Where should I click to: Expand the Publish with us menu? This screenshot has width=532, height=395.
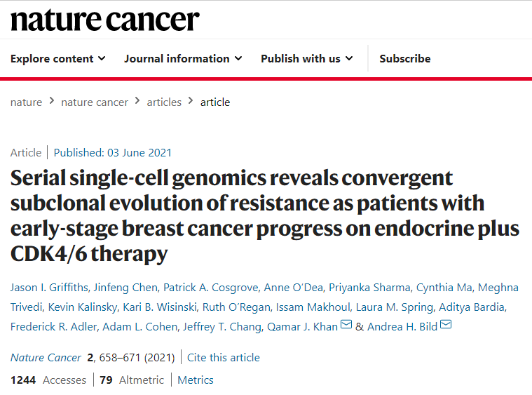click(x=307, y=59)
